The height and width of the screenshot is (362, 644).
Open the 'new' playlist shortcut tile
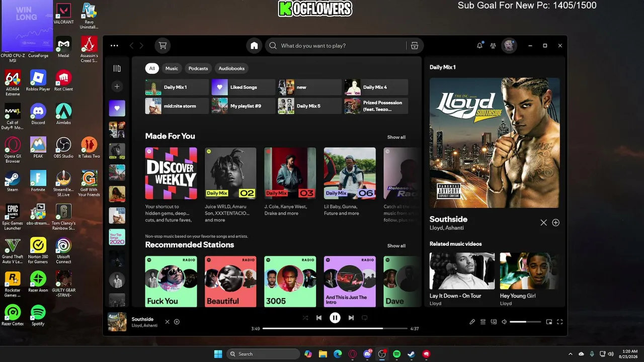309,87
